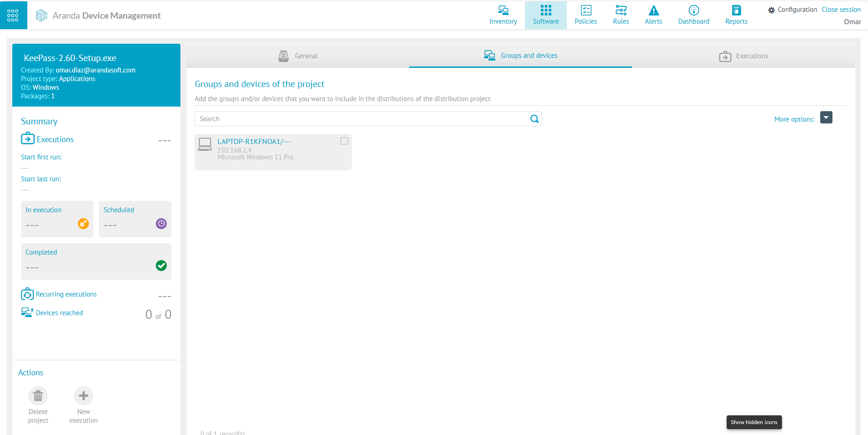Open the Inventory section
Screen dimensions: 868x435
pyautogui.click(x=503, y=15)
